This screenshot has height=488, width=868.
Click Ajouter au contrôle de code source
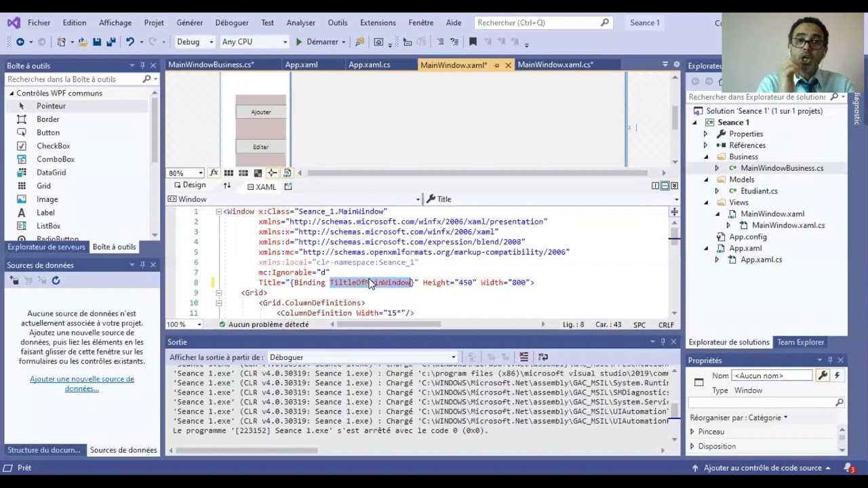[x=762, y=468]
